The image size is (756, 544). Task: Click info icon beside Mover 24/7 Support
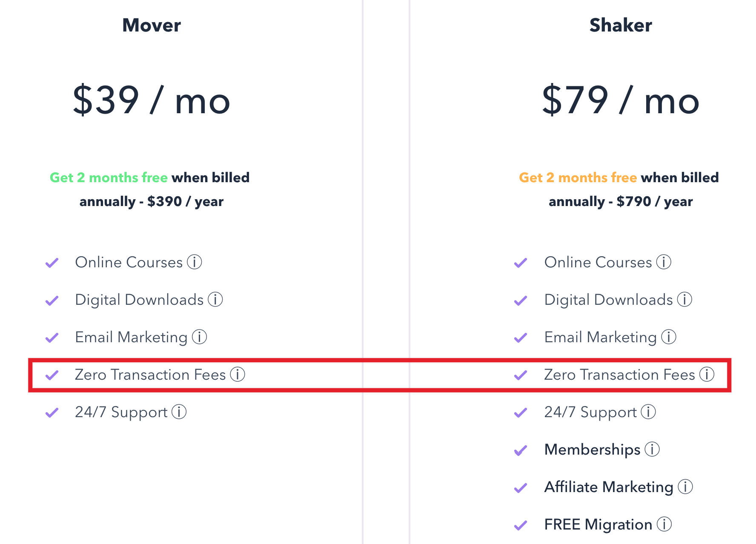[179, 412]
